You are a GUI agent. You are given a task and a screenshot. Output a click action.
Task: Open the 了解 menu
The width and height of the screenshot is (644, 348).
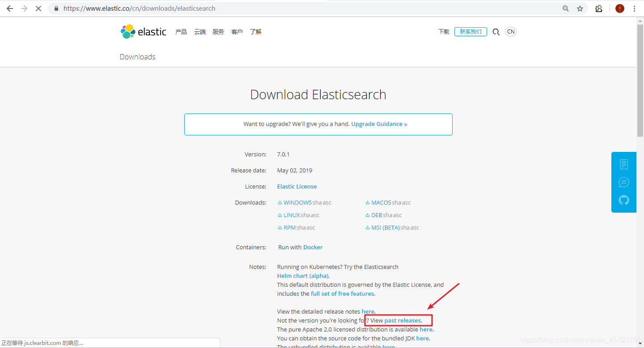[x=256, y=32]
